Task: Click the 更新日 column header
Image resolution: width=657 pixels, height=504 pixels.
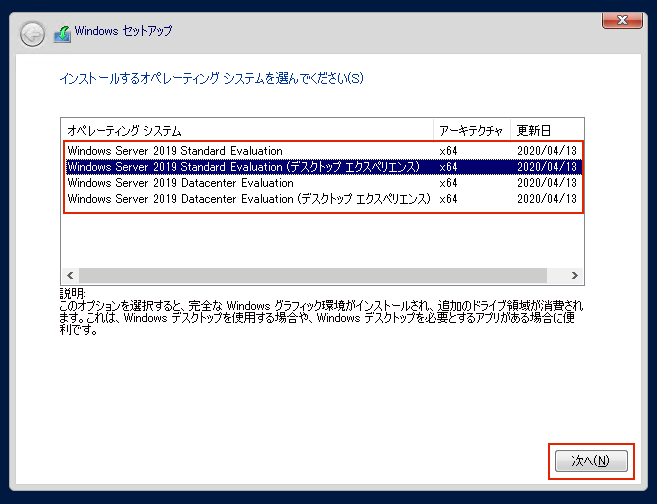Action: [x=547, y=131]
